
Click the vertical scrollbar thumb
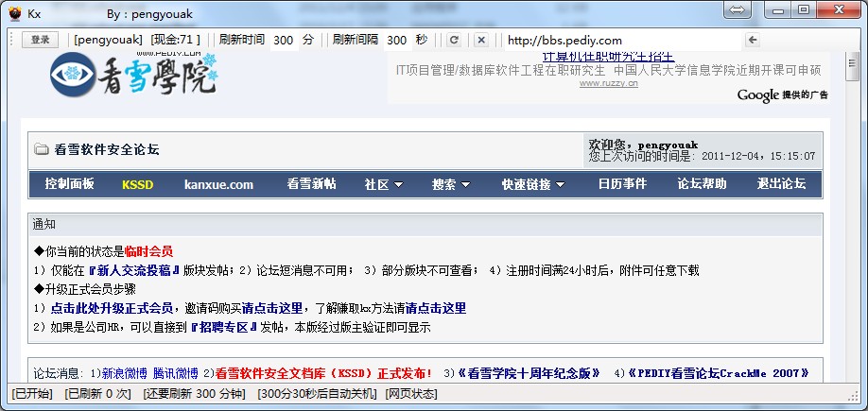[853, 66]
